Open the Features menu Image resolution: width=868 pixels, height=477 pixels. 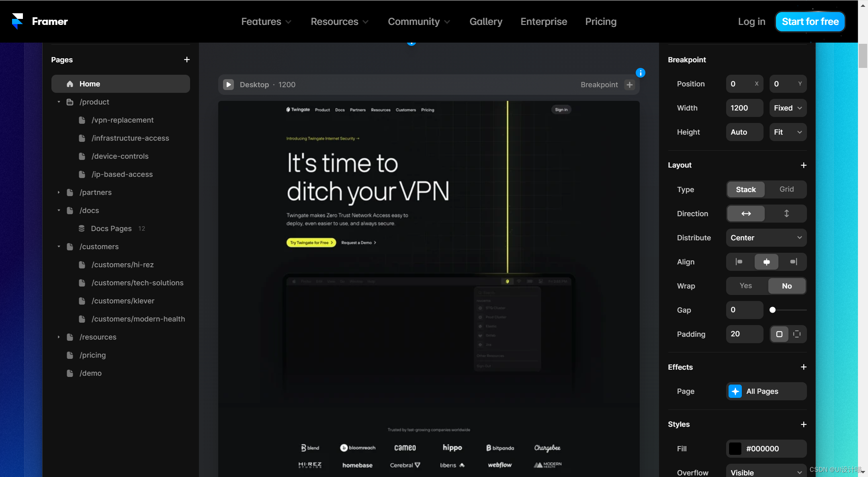(266, 22)
